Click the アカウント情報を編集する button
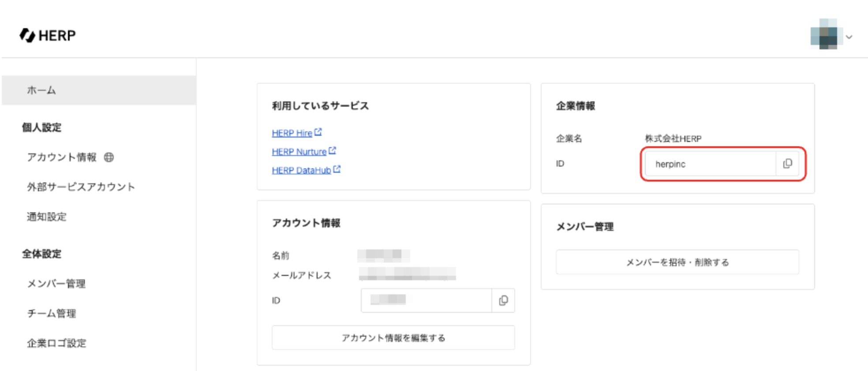Image resolution: width=868 pixels, height=371 pixels. click(x=393, y=338)
